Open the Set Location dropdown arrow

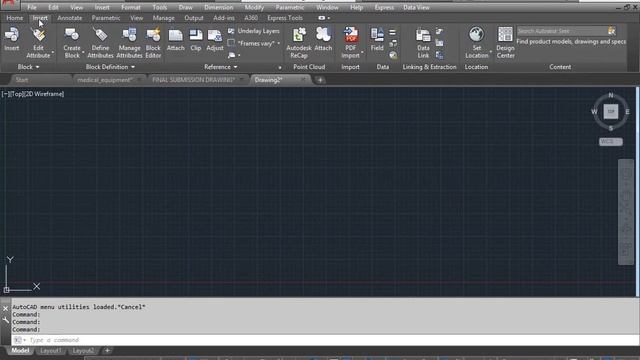(491, 52)
